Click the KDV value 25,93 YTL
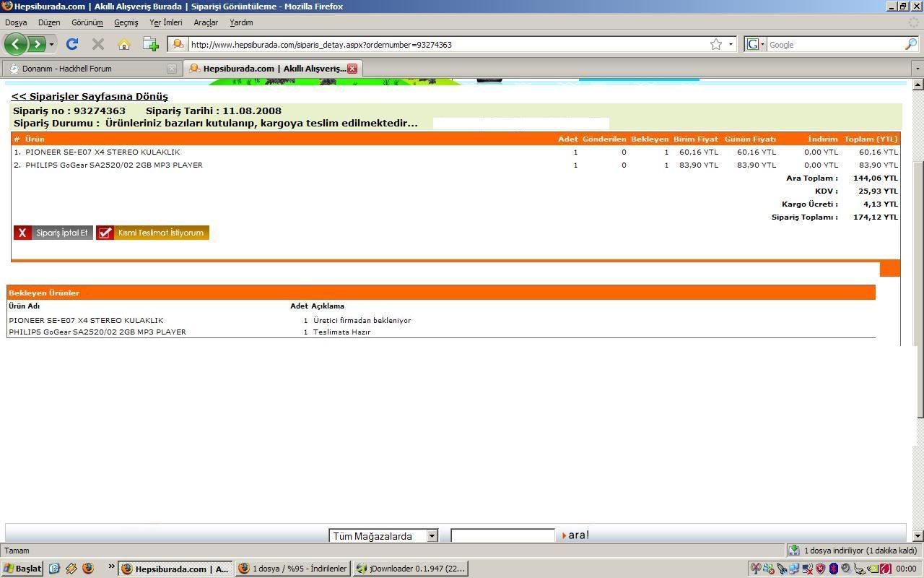 878,191
